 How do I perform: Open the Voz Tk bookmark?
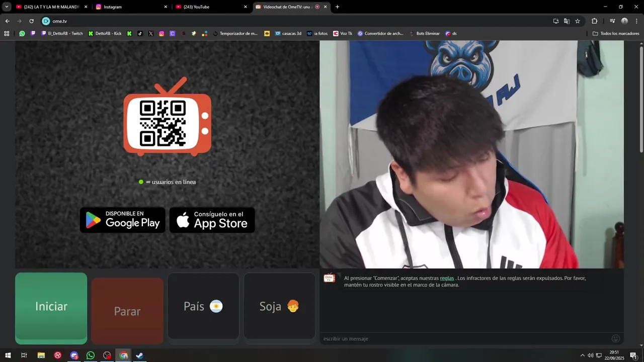pos(343,34)
